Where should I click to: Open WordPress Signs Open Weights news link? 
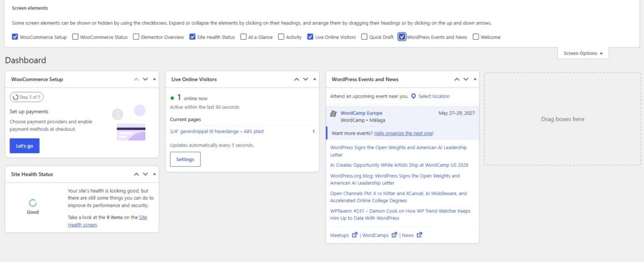tap(398, 151)
